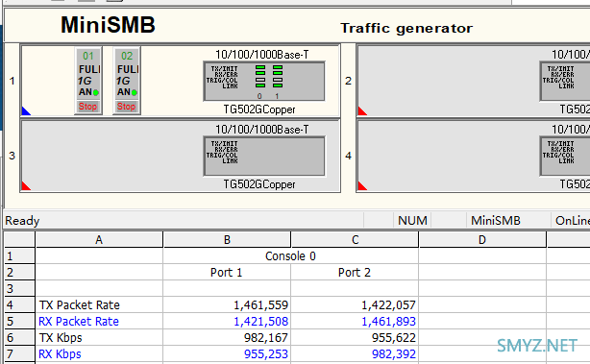Viewport: 590px width, 364px height.
Task: Click the Stop button on port 01
Action: click(88, 107)
